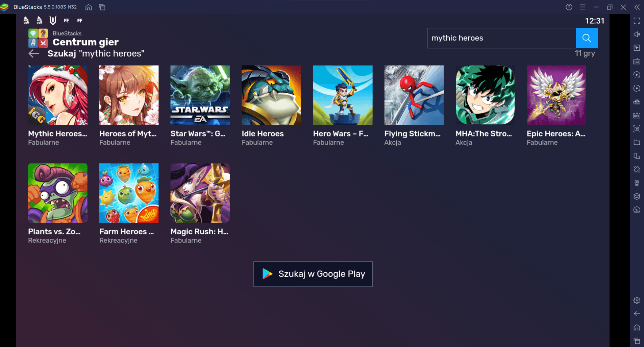Click the blue search magnifier button
The image size is (644, 347).
[587, 38]
